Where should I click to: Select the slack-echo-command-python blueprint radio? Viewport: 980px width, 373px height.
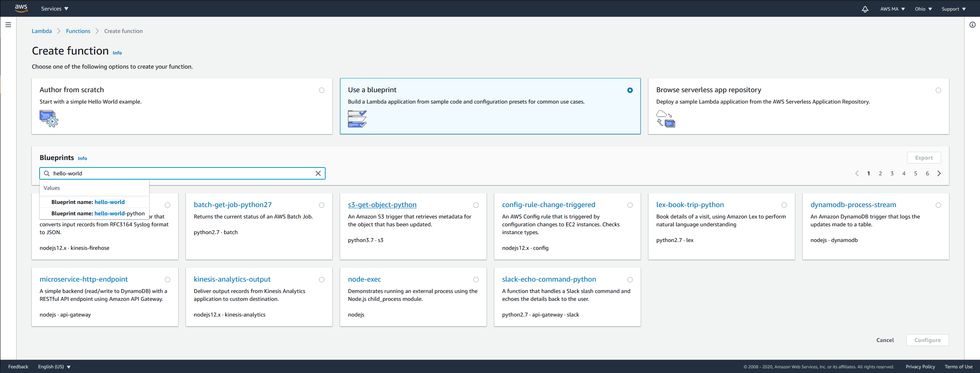pyautogui.click(x=630, y=280)
